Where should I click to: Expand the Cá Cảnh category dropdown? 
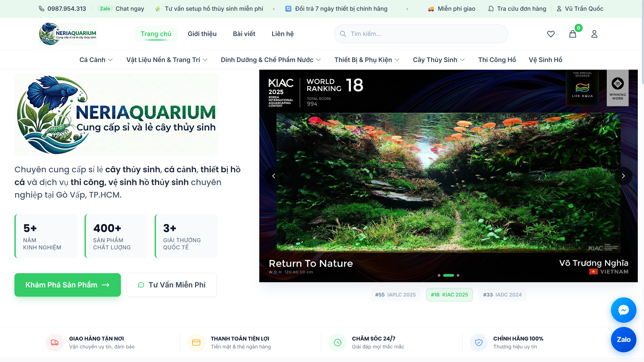(96, 60)
